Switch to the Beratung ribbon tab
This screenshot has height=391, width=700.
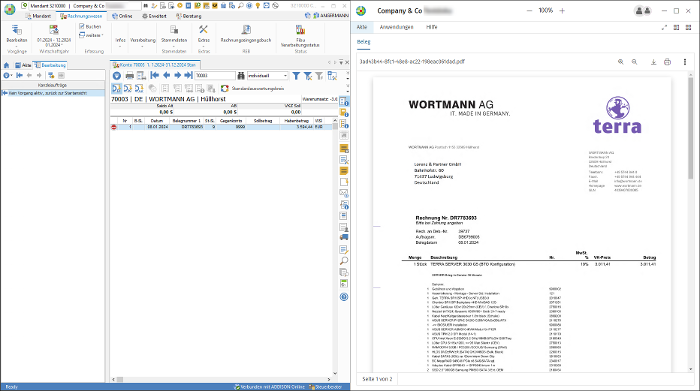(189, 16)
